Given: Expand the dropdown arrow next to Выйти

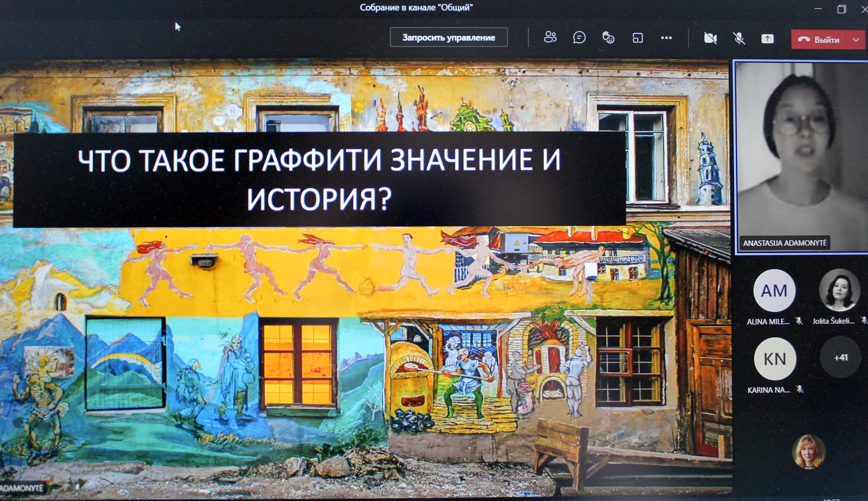Looking at the screenshot, I should [856, 40].
